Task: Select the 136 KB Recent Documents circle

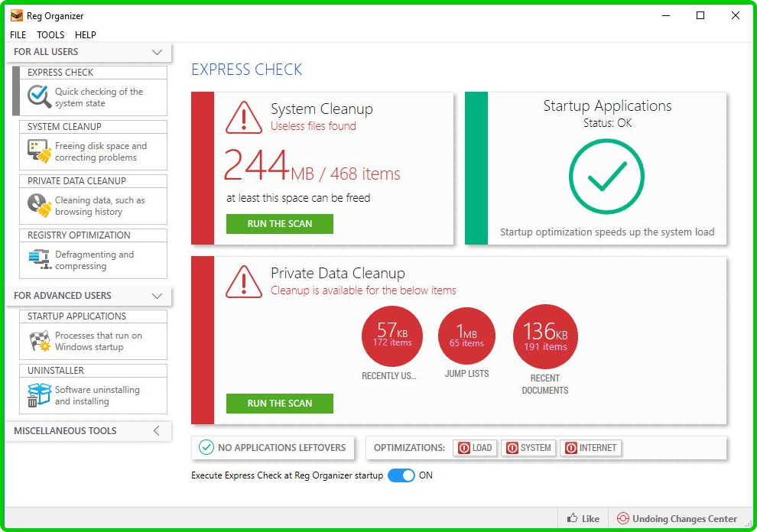Action: 545,336
